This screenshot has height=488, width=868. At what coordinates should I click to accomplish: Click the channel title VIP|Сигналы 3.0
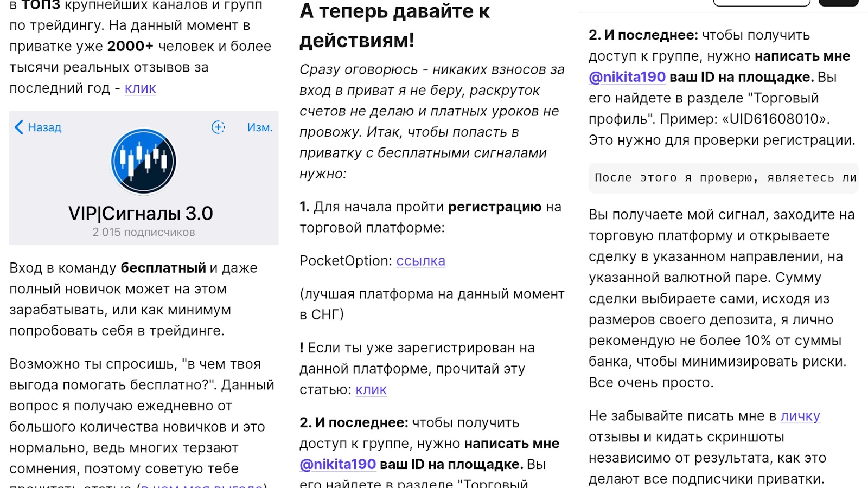[141, 213]
